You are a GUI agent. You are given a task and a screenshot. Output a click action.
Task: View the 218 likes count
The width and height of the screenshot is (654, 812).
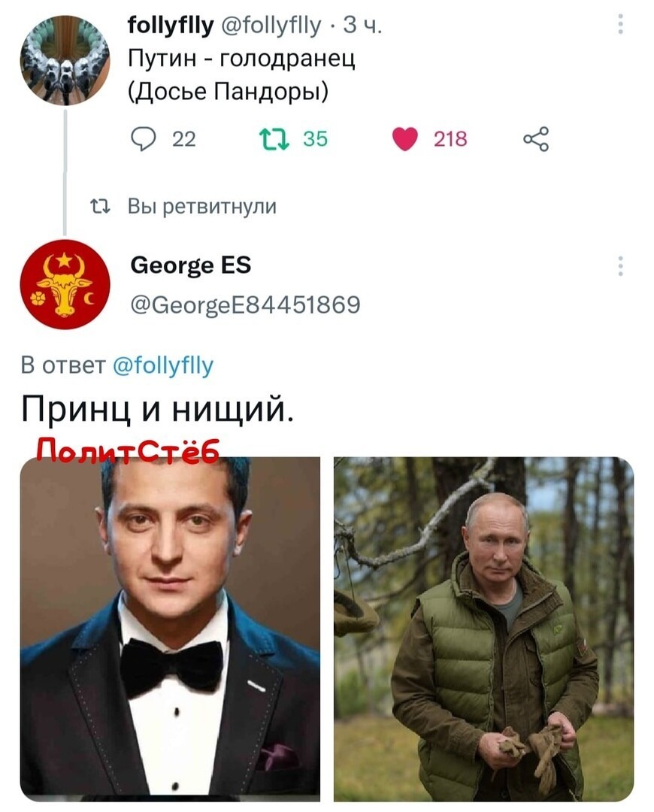[x=450, y=139]
